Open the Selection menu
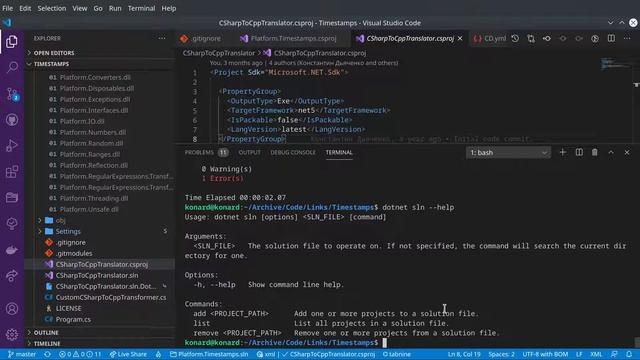 (51, 8)
